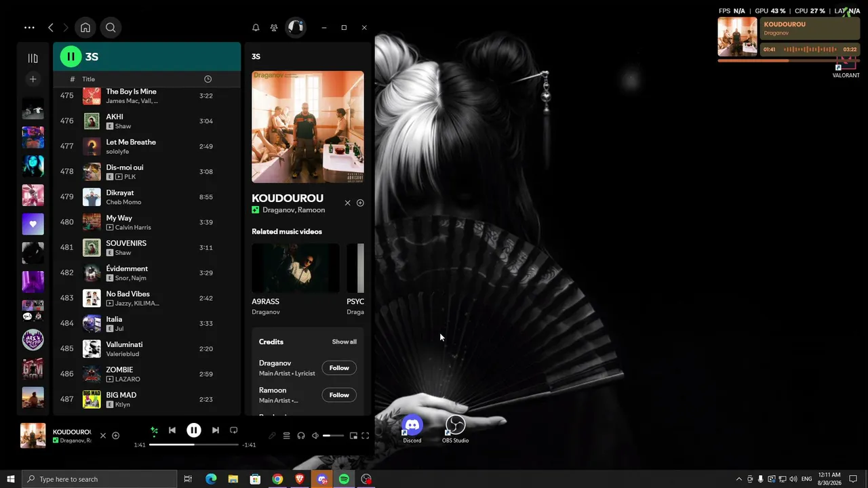
Task: Open KOUDOUROU title in Now Playing panel
Action: (288, 198)
